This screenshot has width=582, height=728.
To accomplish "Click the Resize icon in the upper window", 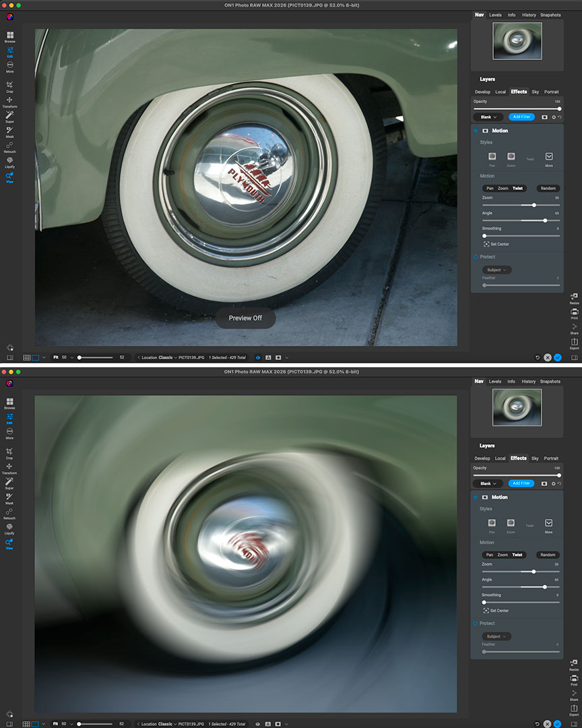I will pyautogui.click(x=574, y=297).
